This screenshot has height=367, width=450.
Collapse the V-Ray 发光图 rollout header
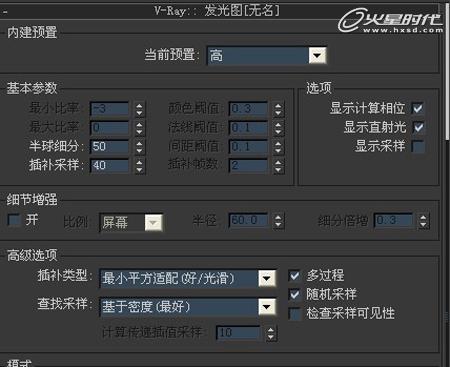coord(220,11)
